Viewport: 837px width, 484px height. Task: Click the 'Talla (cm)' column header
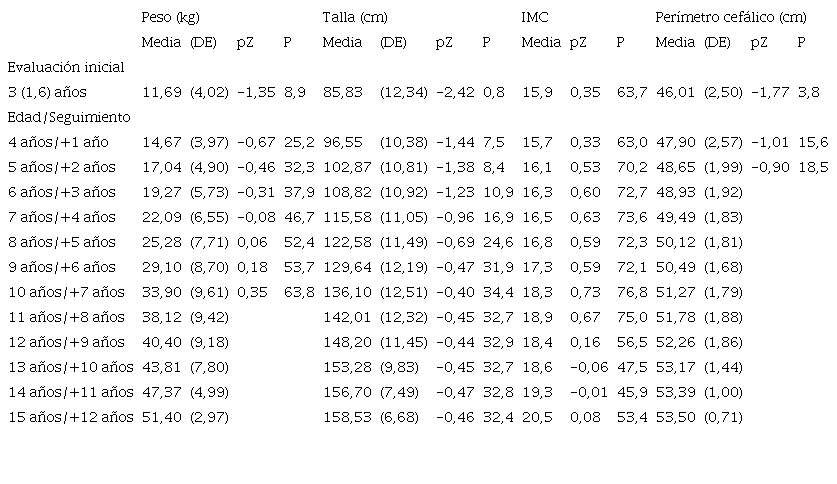[x=354, y=18]
